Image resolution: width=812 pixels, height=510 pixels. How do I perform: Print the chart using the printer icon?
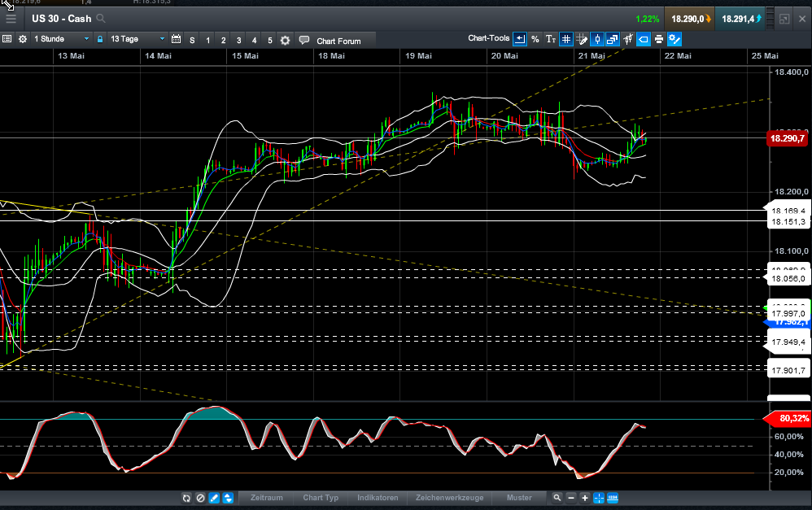[658, 39]
